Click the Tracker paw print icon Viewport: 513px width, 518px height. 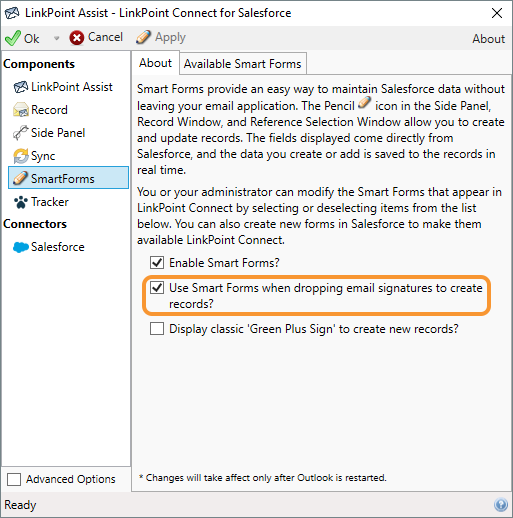[21, 202]
